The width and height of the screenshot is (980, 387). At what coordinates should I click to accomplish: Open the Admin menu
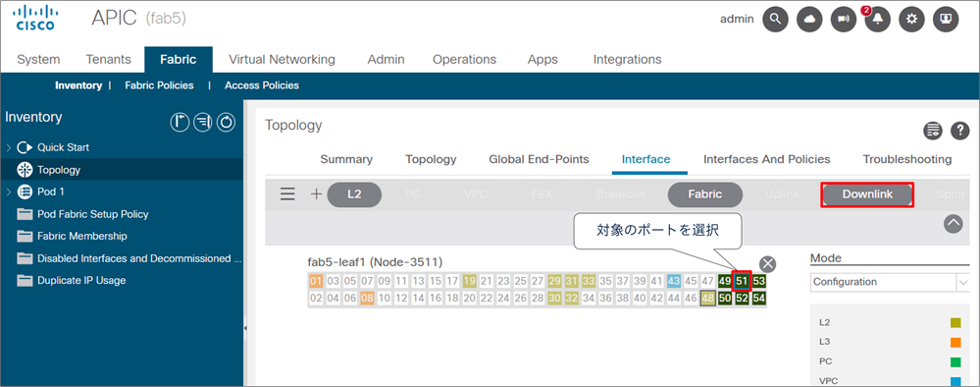386,60
